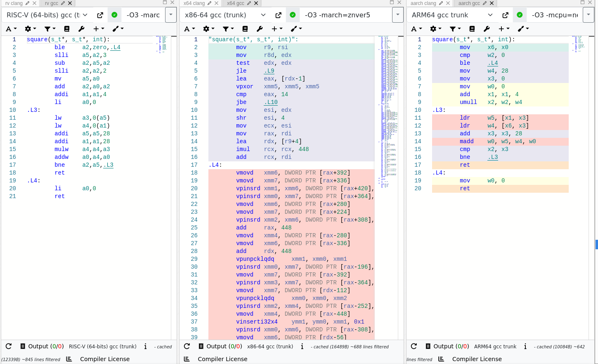Open font size menu in x86-64 pane
This screenshot has height=364, width=598.
[189, 29]
